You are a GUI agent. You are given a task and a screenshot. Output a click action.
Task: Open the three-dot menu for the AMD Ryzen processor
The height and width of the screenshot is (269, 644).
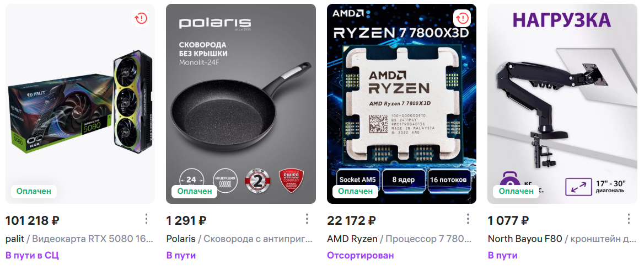468,219
